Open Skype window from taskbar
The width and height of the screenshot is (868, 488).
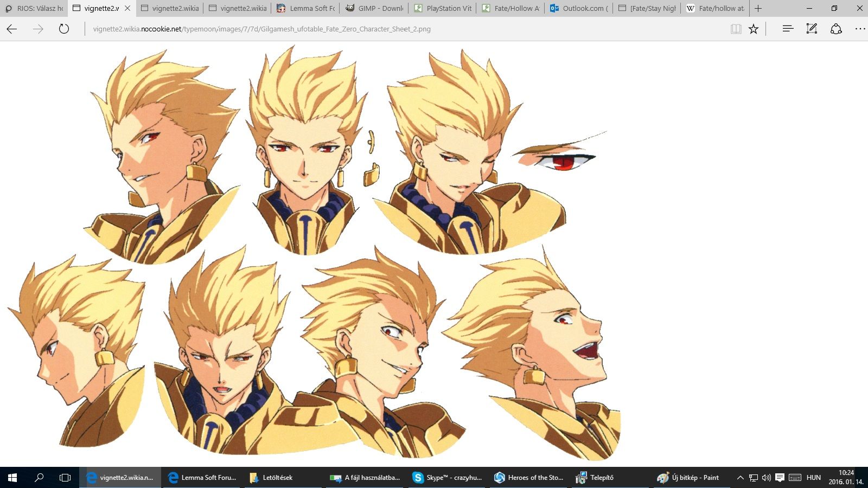pyautogui.click(x=446, y=478)
